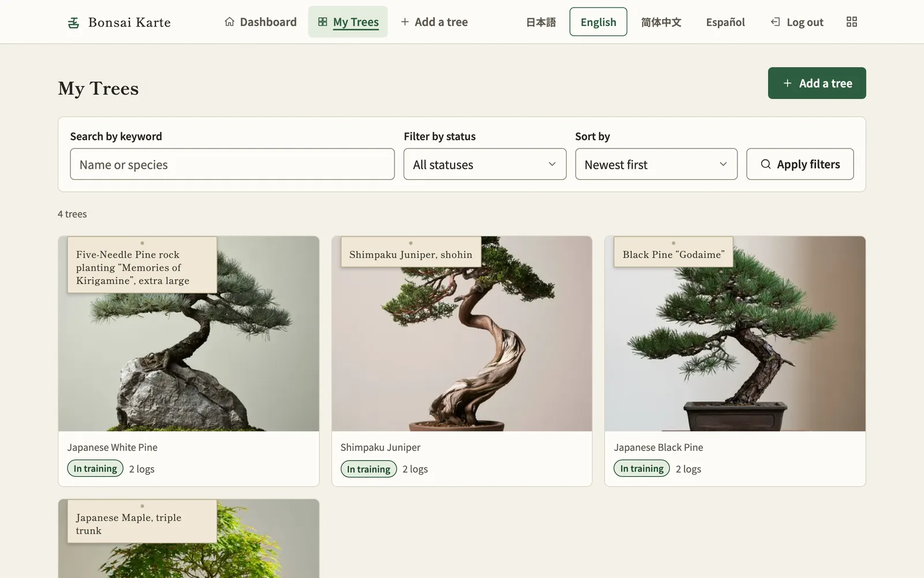This screenshot has width=924, height=578.
Task: Click In training badge on Japanese Black Pine
Action: click(642, 468)
